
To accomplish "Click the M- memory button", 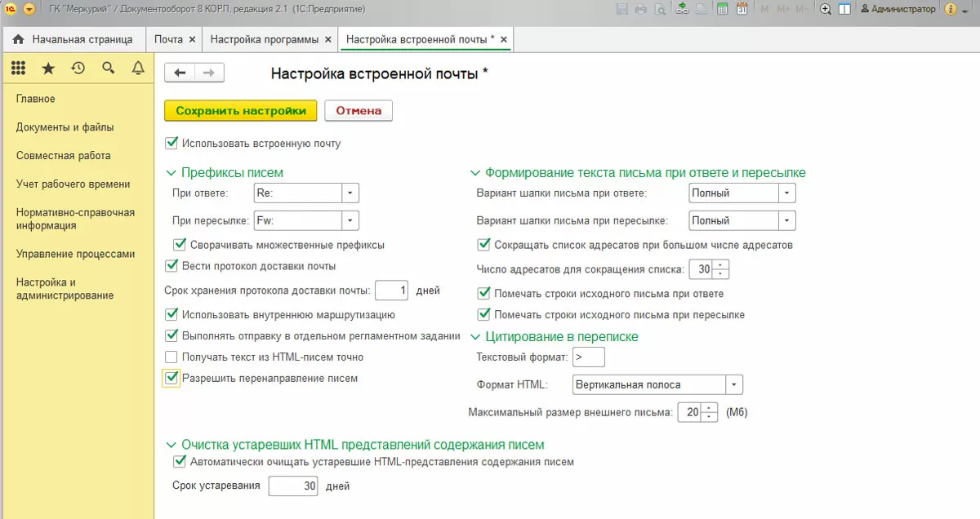I will 804,9.
